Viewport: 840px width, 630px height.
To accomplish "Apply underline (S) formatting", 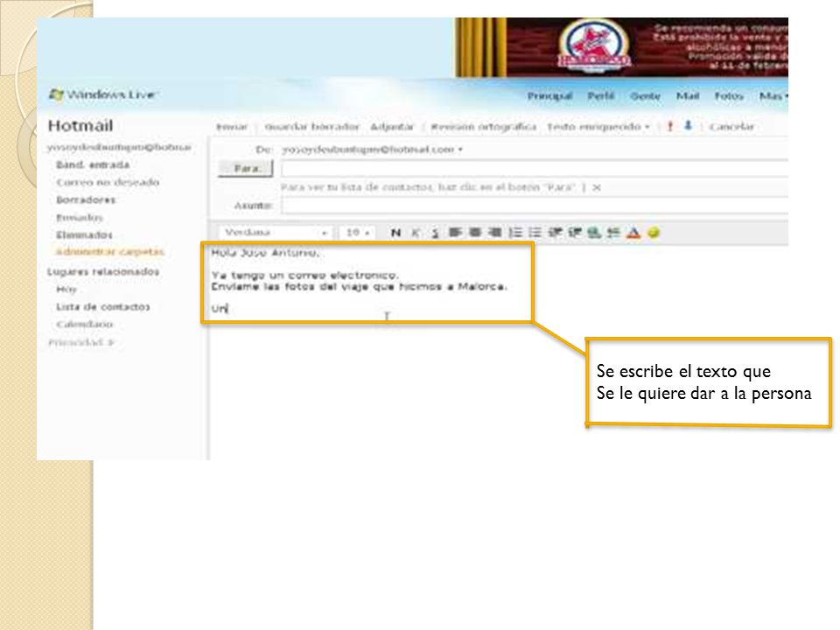I will [x=435, y=233].
